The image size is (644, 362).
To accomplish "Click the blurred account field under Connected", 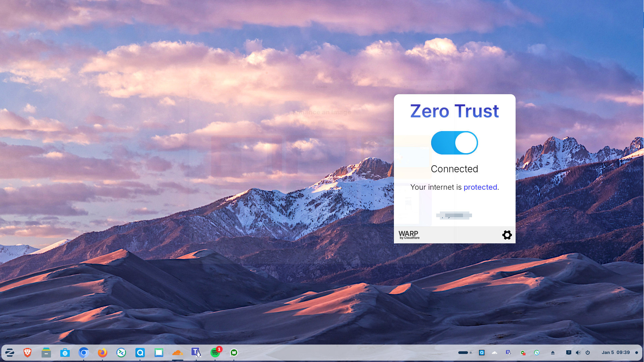I will (454, 215).
